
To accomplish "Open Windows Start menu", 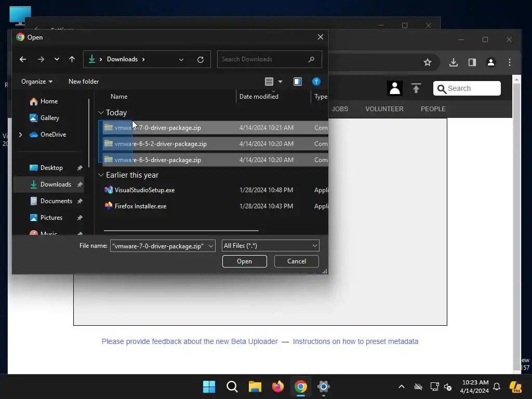I will tap(209, 387).
